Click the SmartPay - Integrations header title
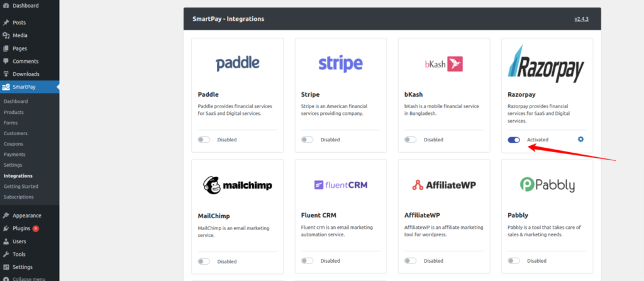Screen dimensions: 644x281 coord(228,19)
